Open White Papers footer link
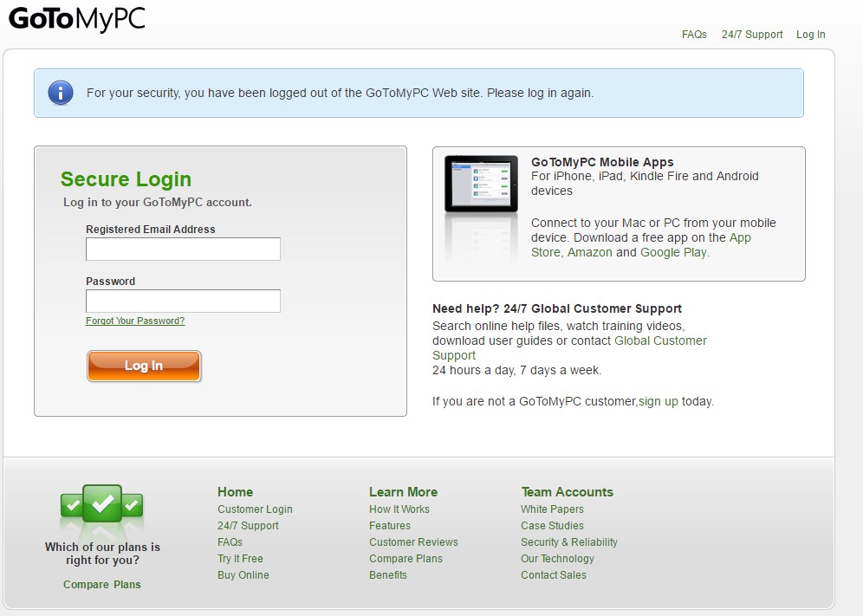The height and width of the screenshot is (616, 863). pos(552,509)
